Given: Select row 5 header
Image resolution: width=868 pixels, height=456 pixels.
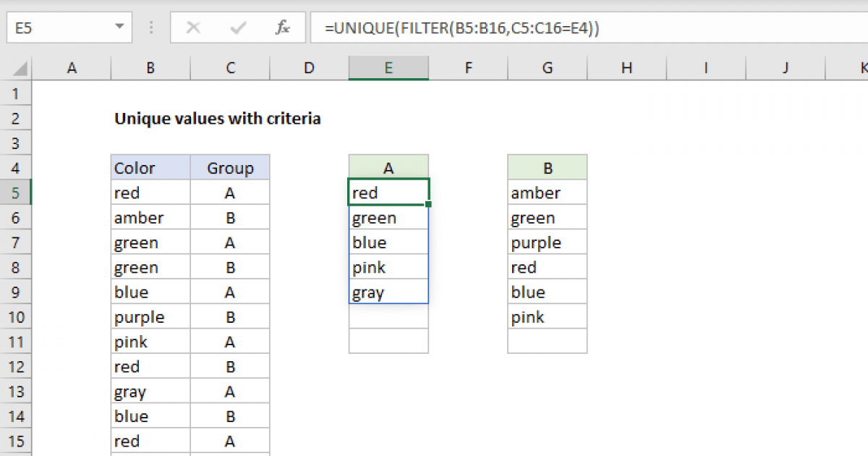Looking at the screenshot, I should [17, 193].
